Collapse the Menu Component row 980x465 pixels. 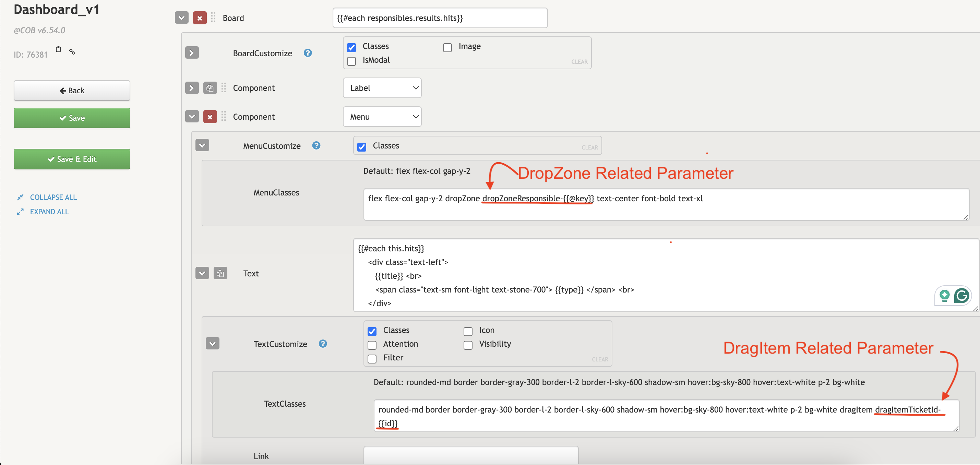(x=192, y=117)
